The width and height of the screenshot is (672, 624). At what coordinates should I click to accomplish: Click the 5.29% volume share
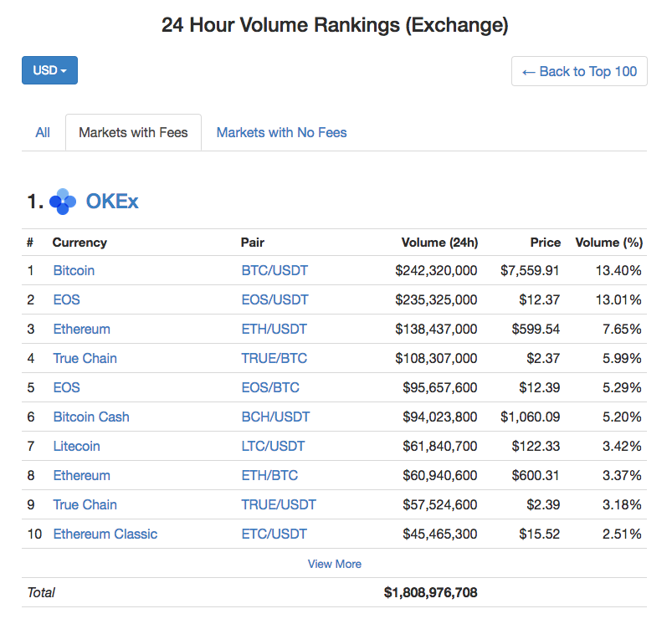pos(622,387)
